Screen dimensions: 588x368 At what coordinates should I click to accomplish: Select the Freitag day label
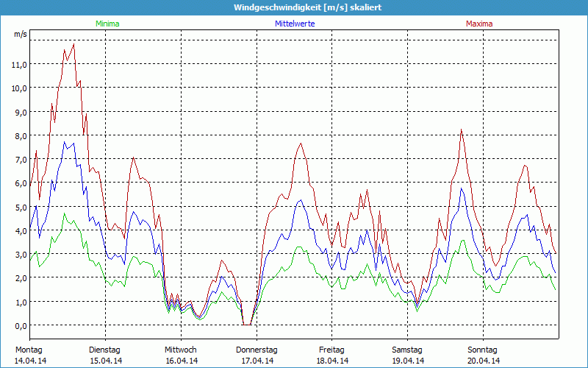click(332, 350)
